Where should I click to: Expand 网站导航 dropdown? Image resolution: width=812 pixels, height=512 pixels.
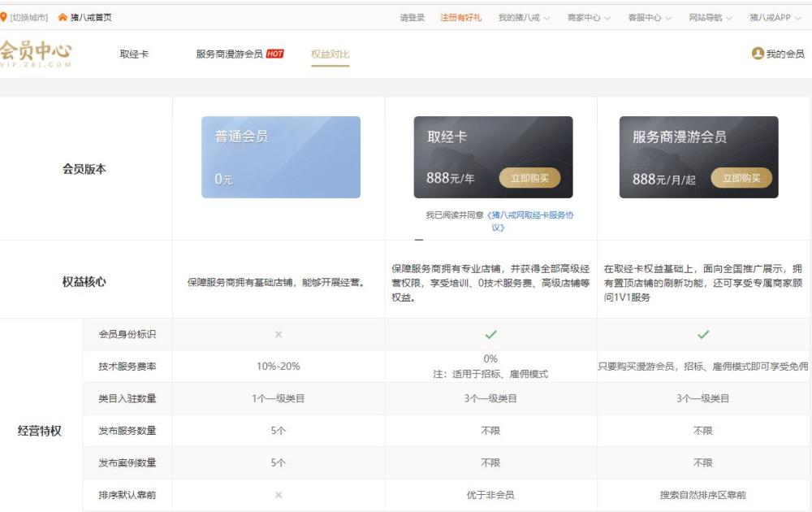pyautogui.click(x=710, y=18)
